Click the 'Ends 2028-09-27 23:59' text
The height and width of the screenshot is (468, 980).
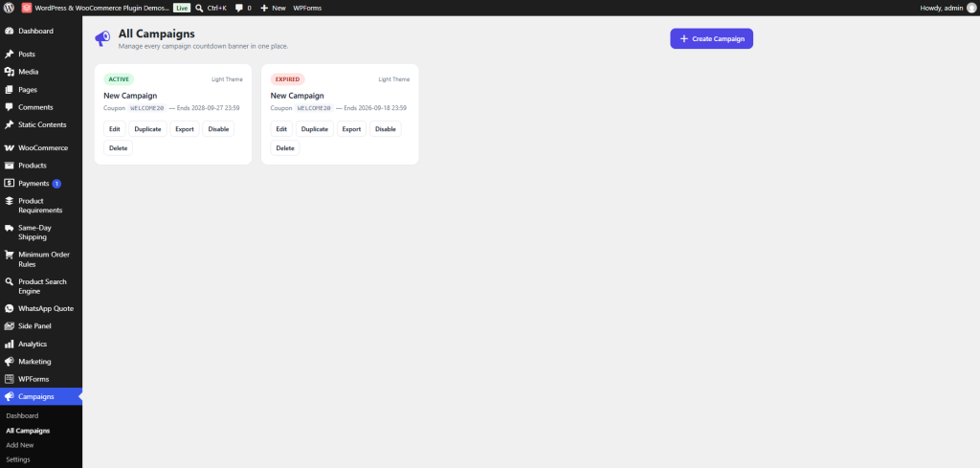pos(208,108)
